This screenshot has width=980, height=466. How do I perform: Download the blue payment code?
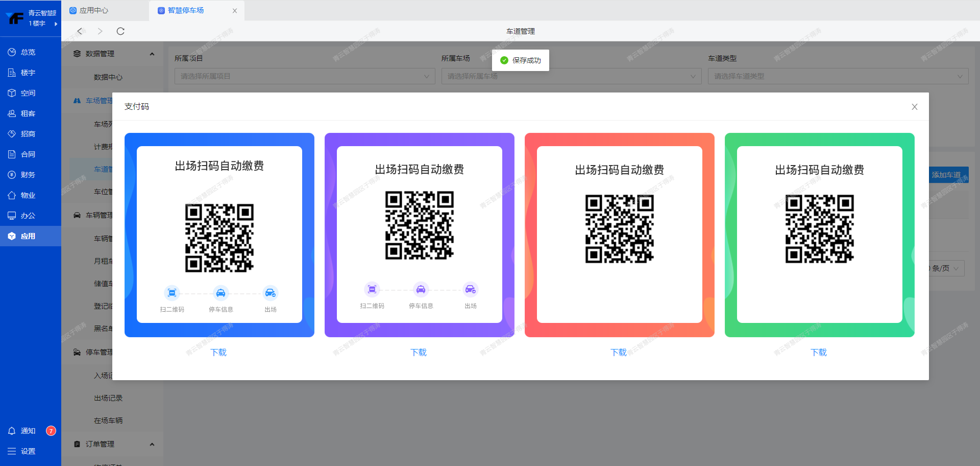click(218, 353)
